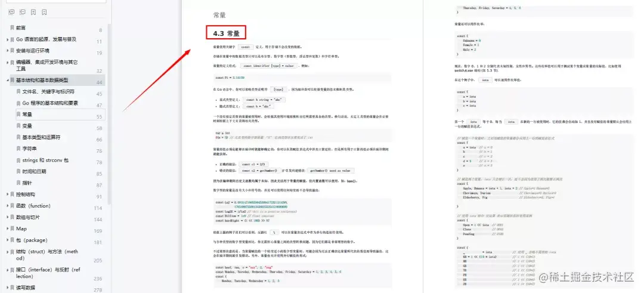Click bookmark icon beside 数组与切片 entry
Image resolution: width=644 pixels, height=293 pixels.
(13, 217)
